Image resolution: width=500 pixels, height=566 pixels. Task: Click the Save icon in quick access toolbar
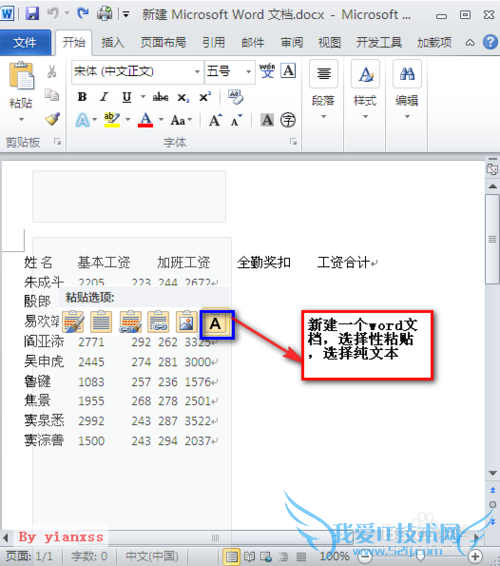(32, 14)
